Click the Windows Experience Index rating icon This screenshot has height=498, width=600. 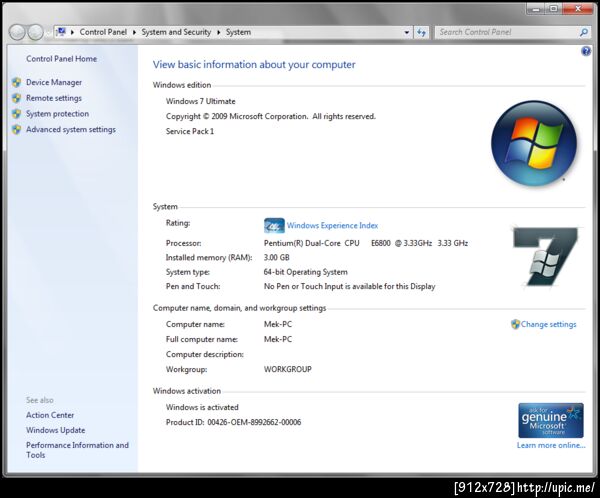tap(274, 225)
